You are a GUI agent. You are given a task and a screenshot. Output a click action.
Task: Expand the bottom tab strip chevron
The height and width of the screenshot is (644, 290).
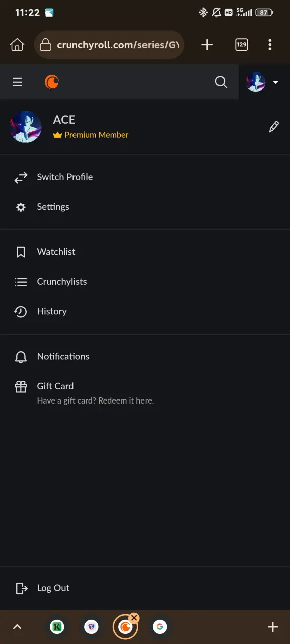[17, 627]
